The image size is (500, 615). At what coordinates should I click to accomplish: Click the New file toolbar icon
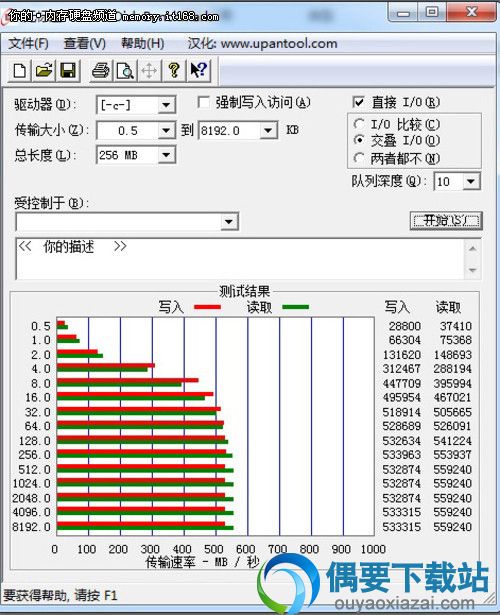[20, 71]
